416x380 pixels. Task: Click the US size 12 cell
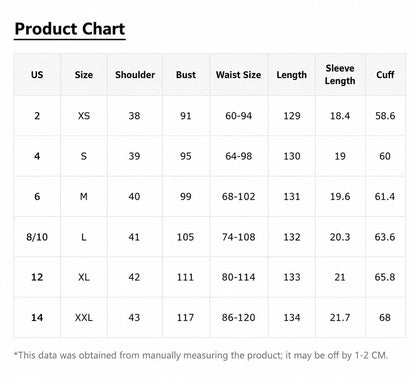pyautogui.click(x=37, y=277)
